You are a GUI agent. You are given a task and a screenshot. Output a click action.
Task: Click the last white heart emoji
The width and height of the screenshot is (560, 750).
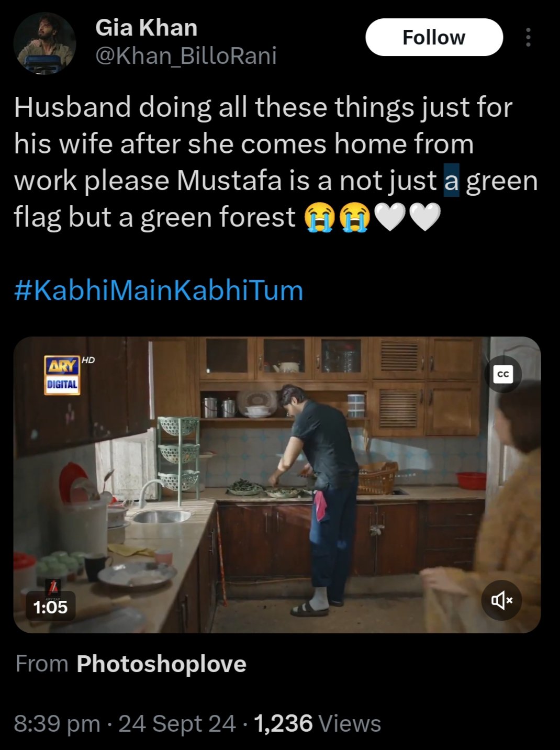point(424,217)
